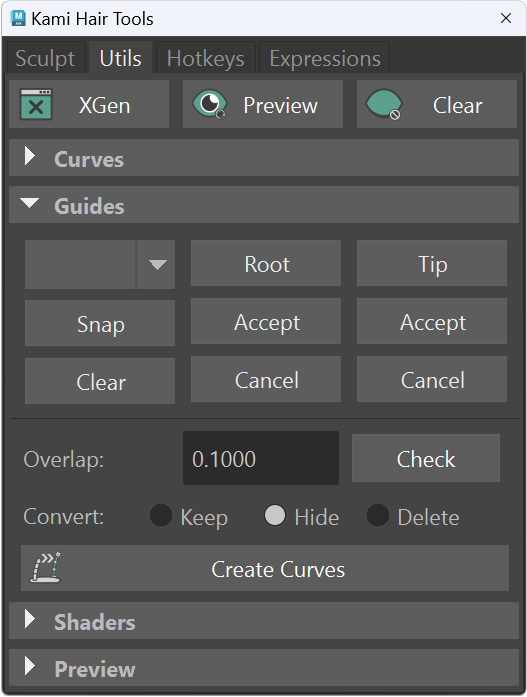This screenshot has height=697, width=527.
Task: Click the Root button
Action: pyautogui.click(x=266, y=264)
